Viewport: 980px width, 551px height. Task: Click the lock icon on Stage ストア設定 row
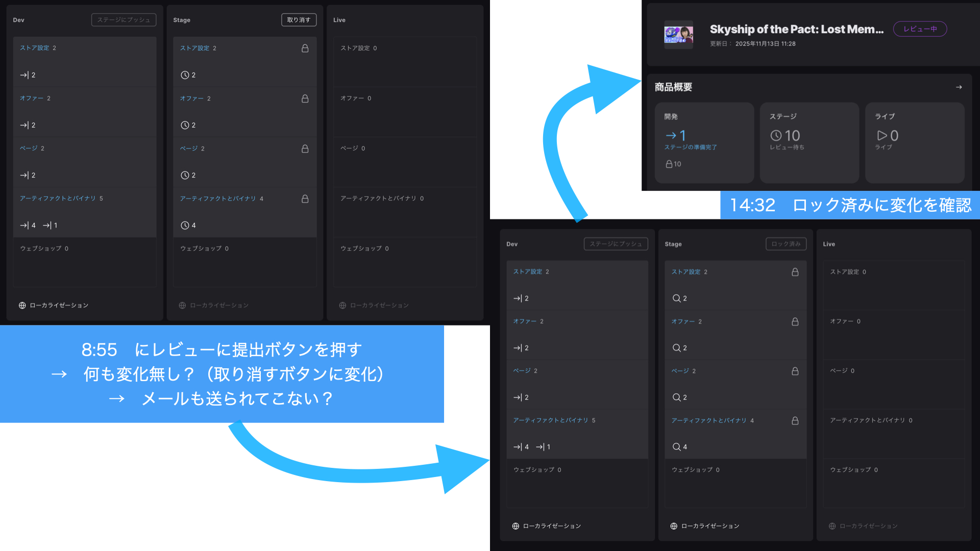[305, 48]
